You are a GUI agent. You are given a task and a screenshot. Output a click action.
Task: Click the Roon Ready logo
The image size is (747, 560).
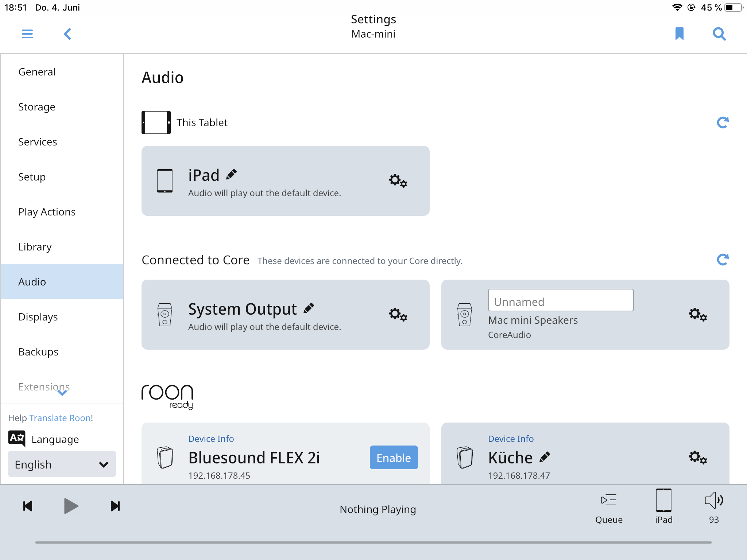coord(167,397)
